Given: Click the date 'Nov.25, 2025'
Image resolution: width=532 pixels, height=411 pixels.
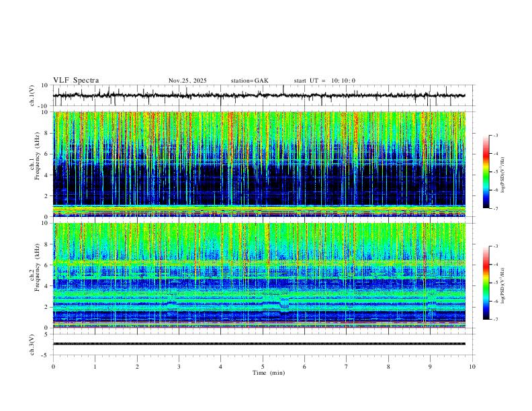Looking at the screenshot, I should point(187,81).
